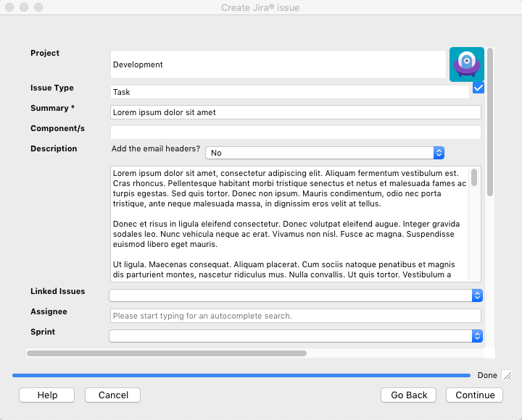Screen dimensions: 522x420
Task: Click the resize grip next to Done
Action: 507,375
